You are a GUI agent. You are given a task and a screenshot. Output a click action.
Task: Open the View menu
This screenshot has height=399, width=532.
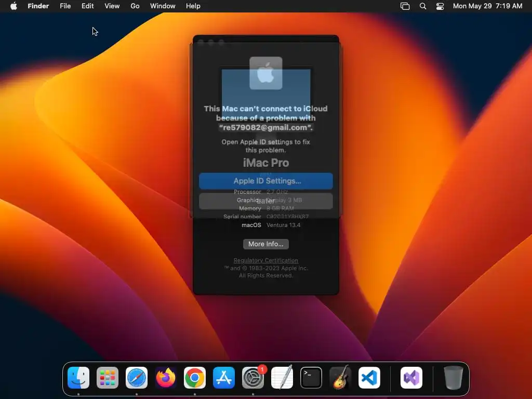coord(112,6)
